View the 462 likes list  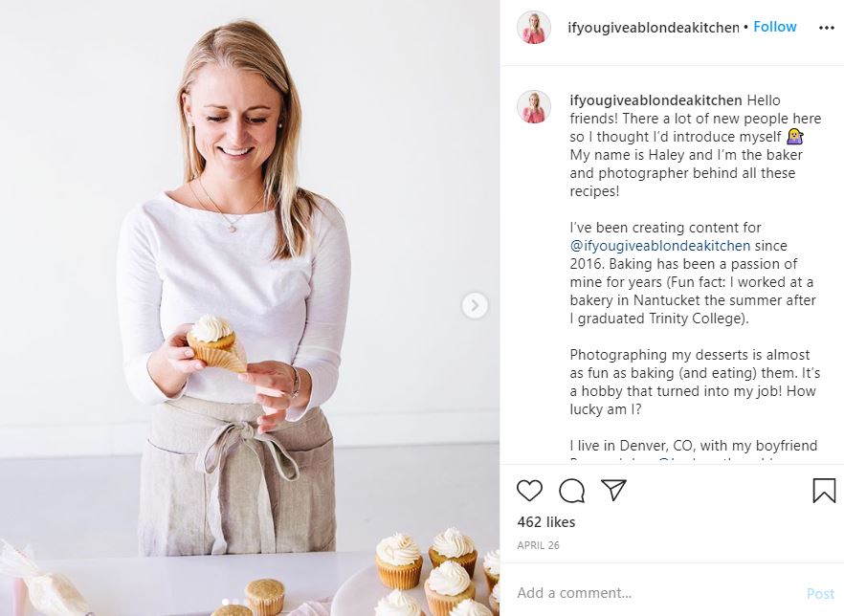coord(546,522)
